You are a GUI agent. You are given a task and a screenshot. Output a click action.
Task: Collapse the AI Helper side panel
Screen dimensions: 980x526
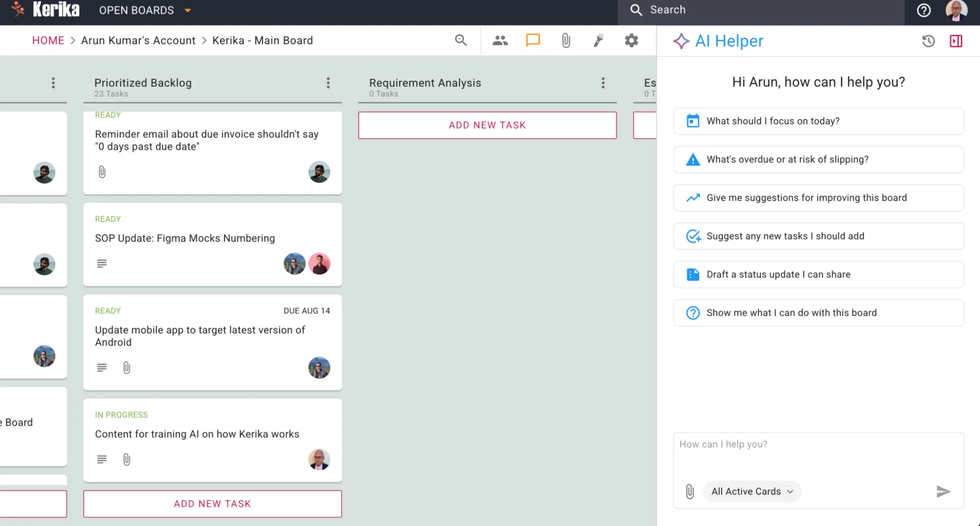[x=956, y=41]
